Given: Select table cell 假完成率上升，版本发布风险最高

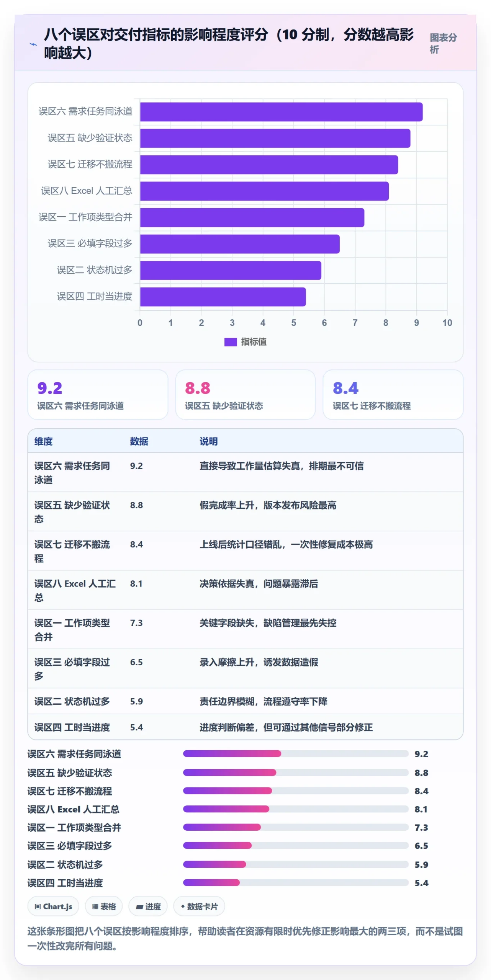Looking at the screenshot, I should coord(268,505).
